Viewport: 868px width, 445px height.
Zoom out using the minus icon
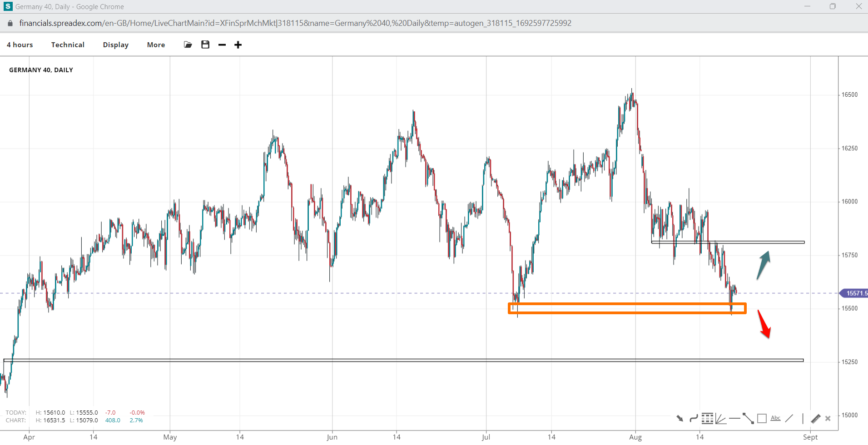point(222,44)
